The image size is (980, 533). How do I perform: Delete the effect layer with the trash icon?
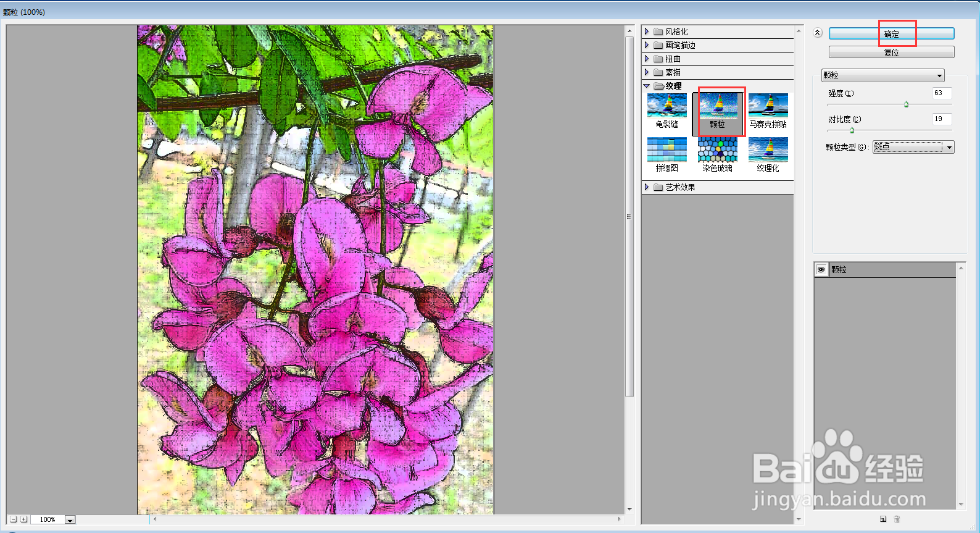tap(897, 519)
